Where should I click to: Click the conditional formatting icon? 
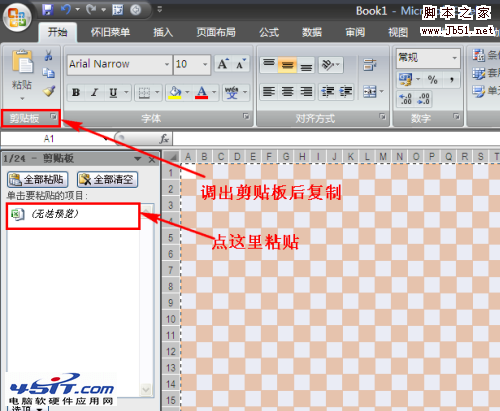(478, 55)
